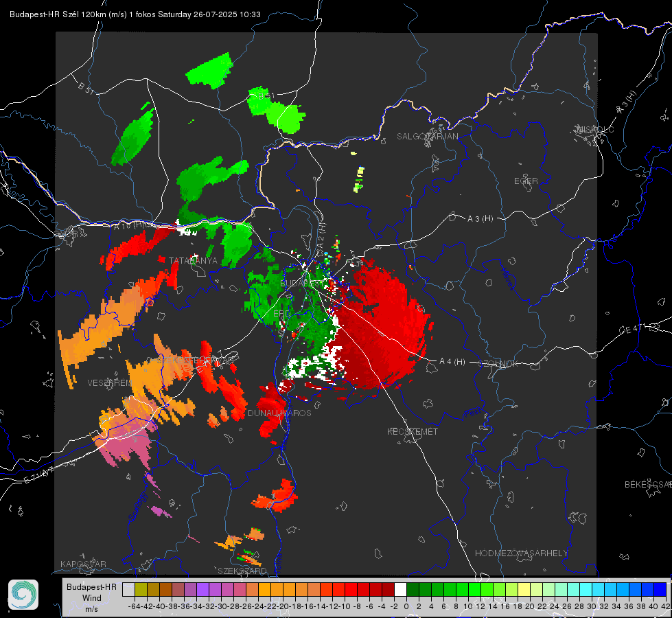This screenshot has height=618, width=672.
Task: Click the MISKOLC city label
Action: [x=595, y=129]
